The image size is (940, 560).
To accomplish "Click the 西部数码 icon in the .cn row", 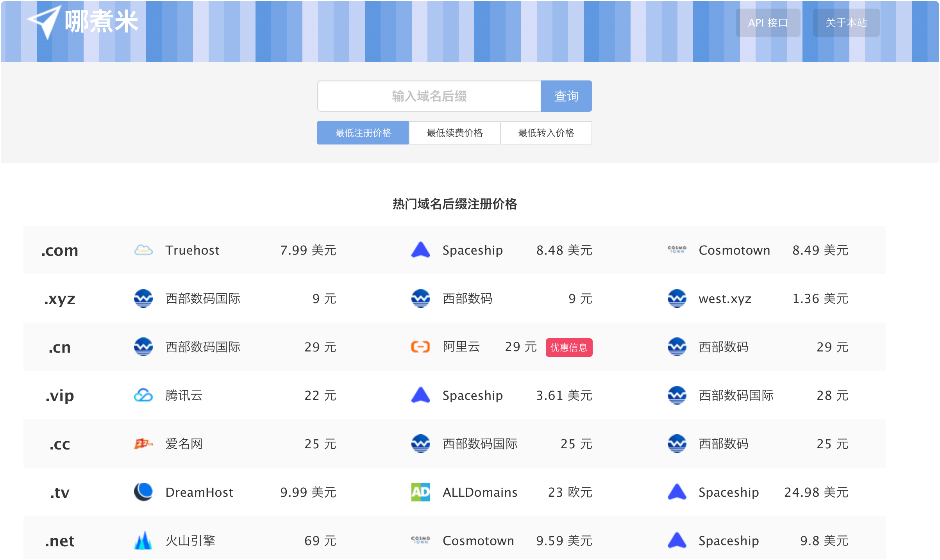I will tap(677, 347).
